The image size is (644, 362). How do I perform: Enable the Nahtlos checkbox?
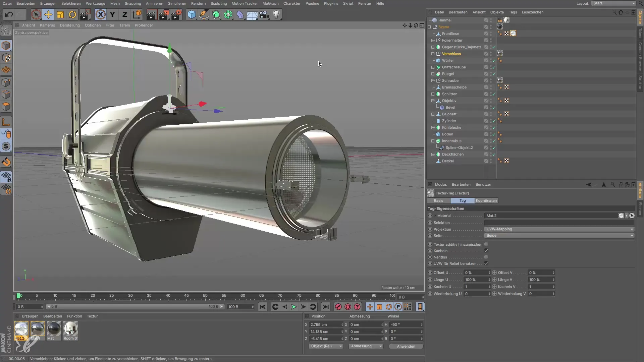pyautogui.click(x=486, y=257)
